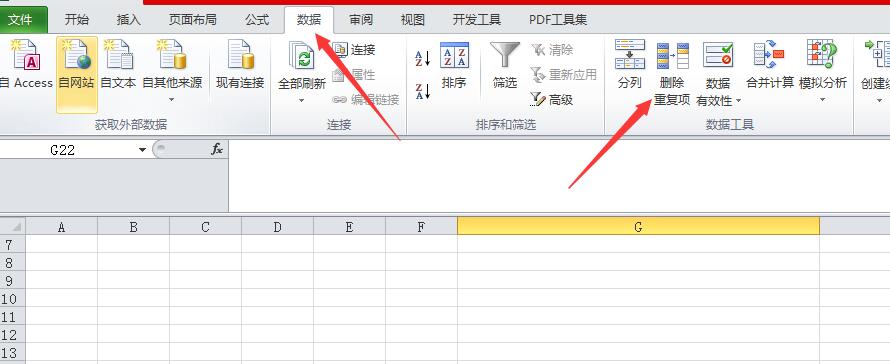This screenshot has height=364, width=890.
Task: Select the 数据 ribbon tab
Action: 309,20
